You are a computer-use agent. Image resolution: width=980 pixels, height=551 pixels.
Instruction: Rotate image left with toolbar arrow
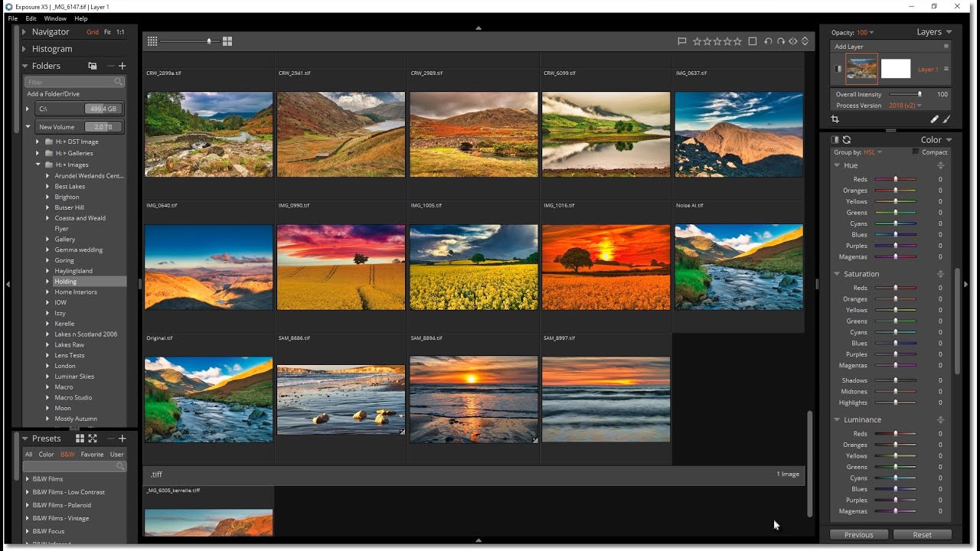(768, 41)
